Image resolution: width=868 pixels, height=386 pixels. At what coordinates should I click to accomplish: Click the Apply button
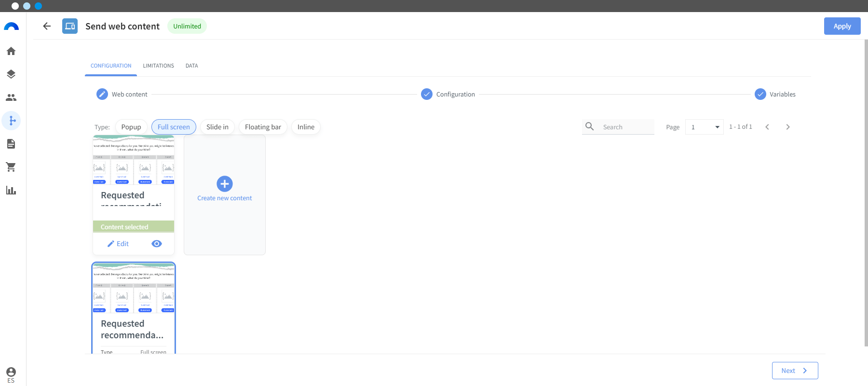(x=842, y=26)
